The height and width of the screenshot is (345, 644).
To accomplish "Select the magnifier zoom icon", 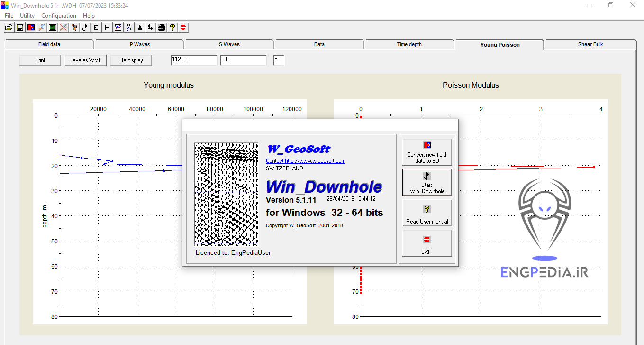I will pyautogui.click(x=41, y=27).
